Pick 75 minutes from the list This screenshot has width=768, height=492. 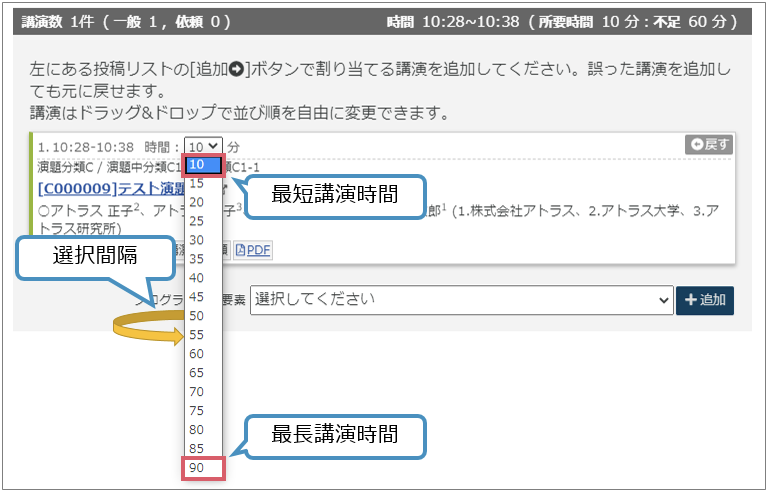pyautogui.click(x=203, y=411)
